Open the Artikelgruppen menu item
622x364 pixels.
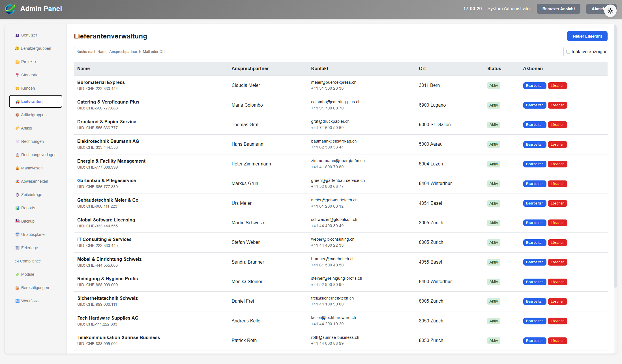(x=33, y=115)
